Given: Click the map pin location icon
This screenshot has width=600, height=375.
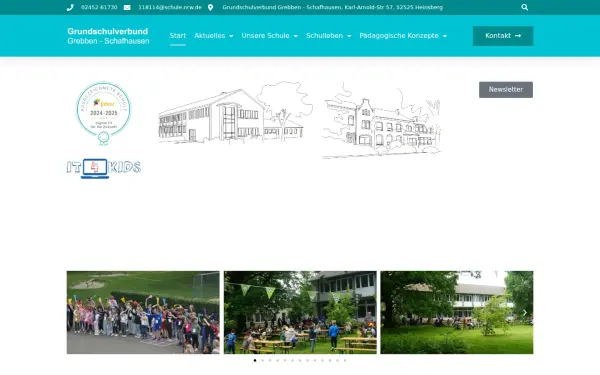Looking at the screenshot, I should point(210,7).
